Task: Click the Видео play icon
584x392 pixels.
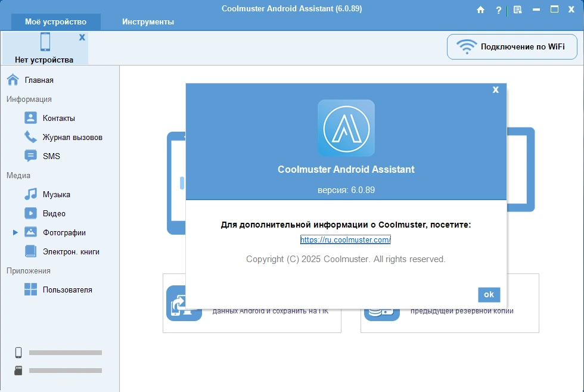Action: click(30, 213)
